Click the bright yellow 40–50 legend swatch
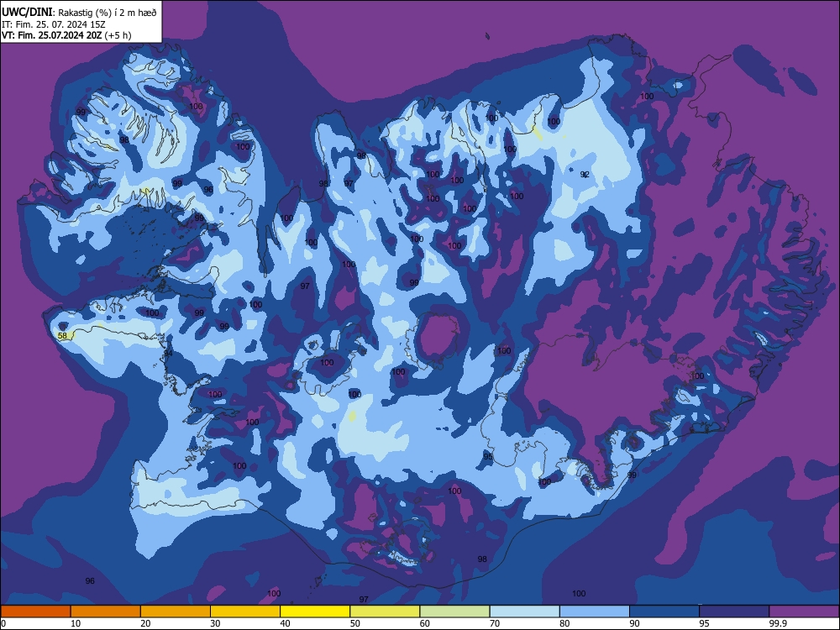Viewport: 840px width, 630px height. click(315, 612)
